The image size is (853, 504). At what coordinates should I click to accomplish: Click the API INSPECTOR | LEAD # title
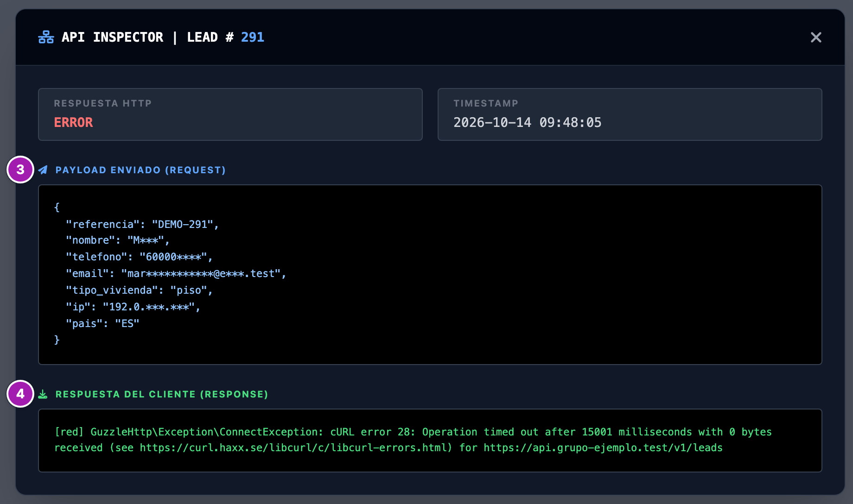[147, 37]
